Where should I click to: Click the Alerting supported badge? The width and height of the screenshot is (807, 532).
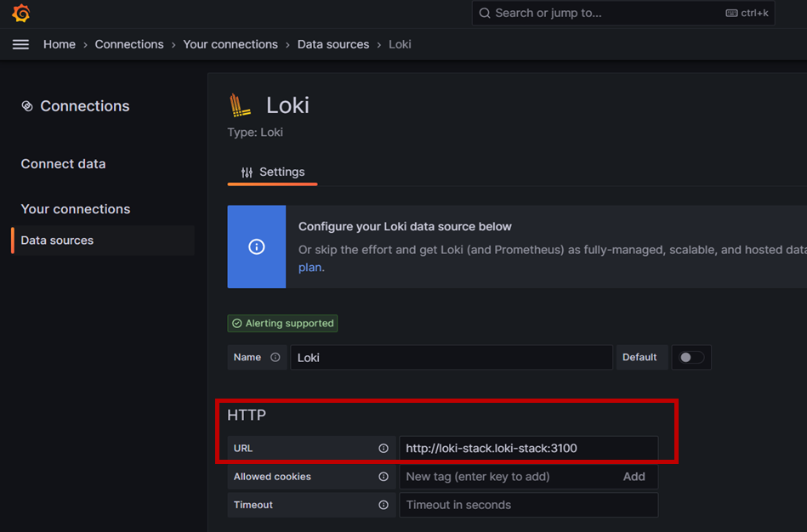pyautogui.click(x=282, y=323)
